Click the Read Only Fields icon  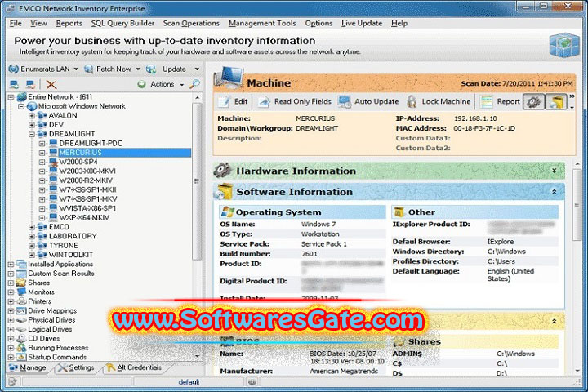[264, 101]
